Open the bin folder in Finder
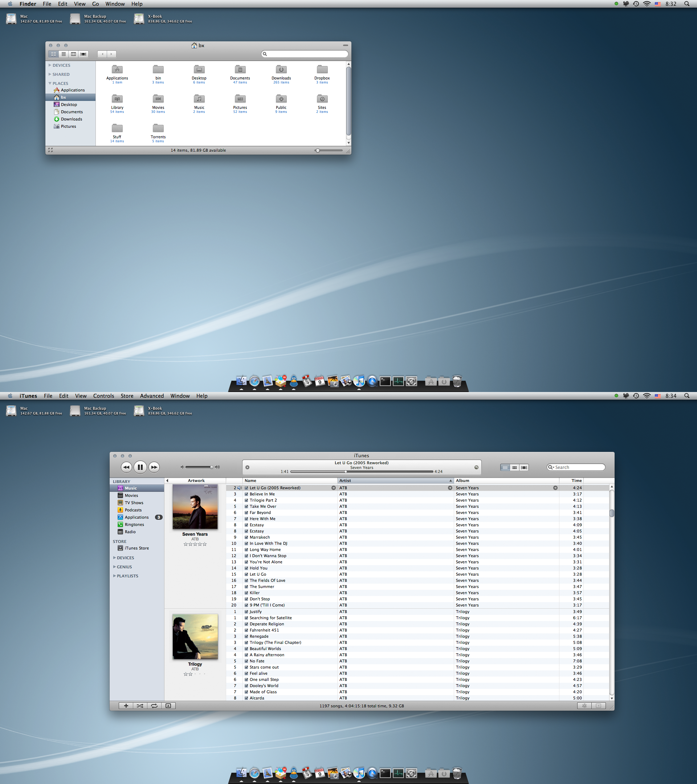The image size is (697, 784). 158,69
